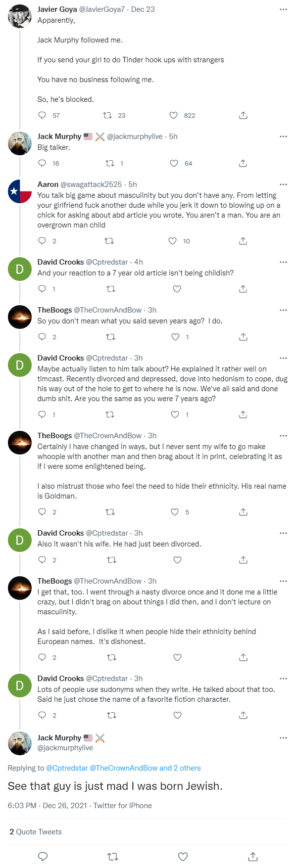Open more options for Aaron's tweet
Screen dimensions: 296x868
[283, 184]
